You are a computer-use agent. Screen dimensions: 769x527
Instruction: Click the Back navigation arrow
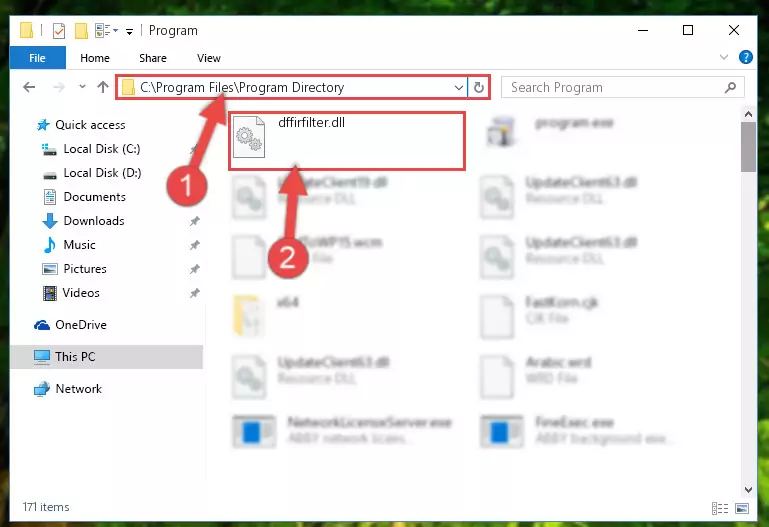(29, 87)
